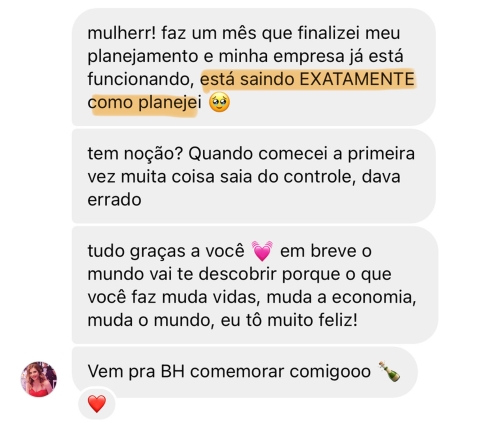Click 'BH' in the last message

173,371
